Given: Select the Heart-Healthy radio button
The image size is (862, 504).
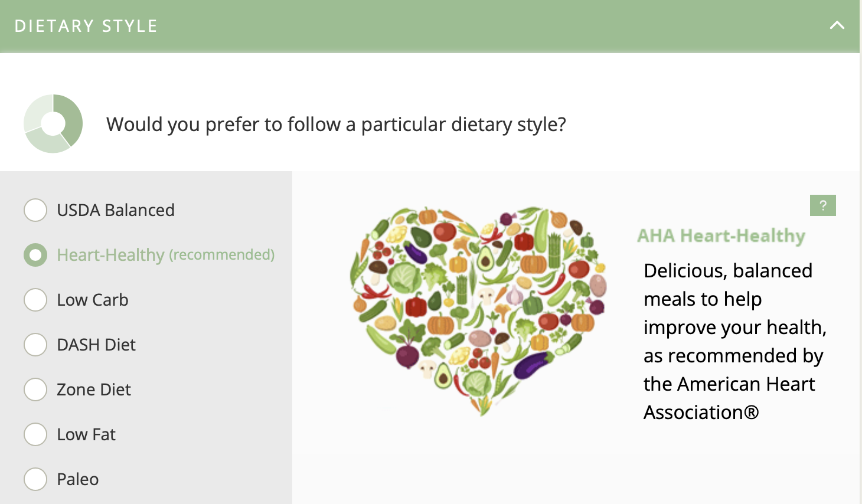Looking at the screenshot, I should pyautogui.click(x=35, y=255).
